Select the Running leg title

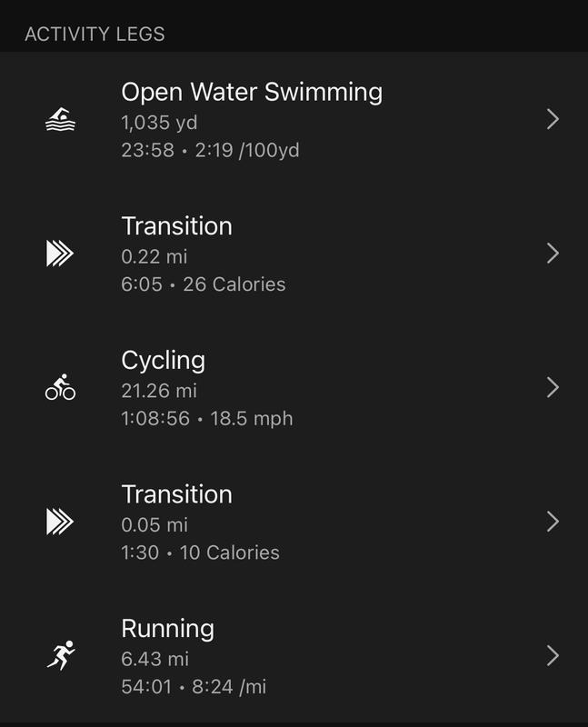click(168, 628)
